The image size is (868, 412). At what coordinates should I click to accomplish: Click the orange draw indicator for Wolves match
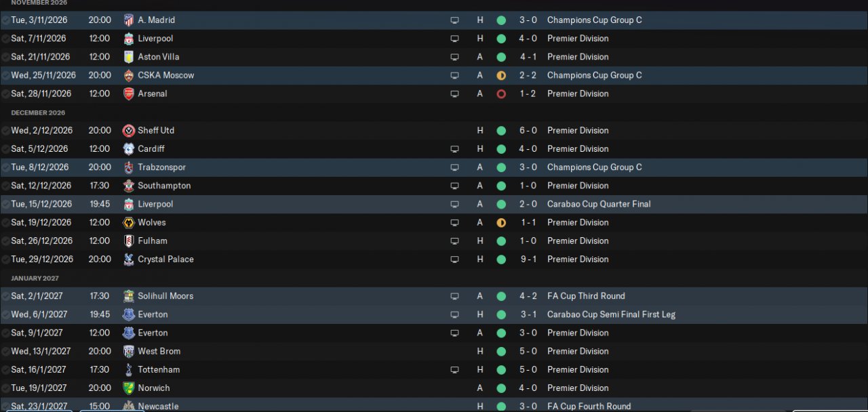501,222
